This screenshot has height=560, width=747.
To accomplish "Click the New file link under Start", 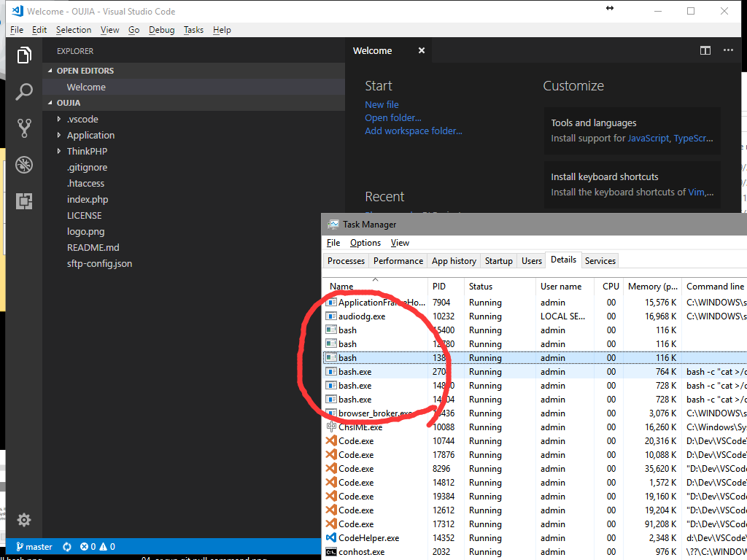I will point(382,104).
